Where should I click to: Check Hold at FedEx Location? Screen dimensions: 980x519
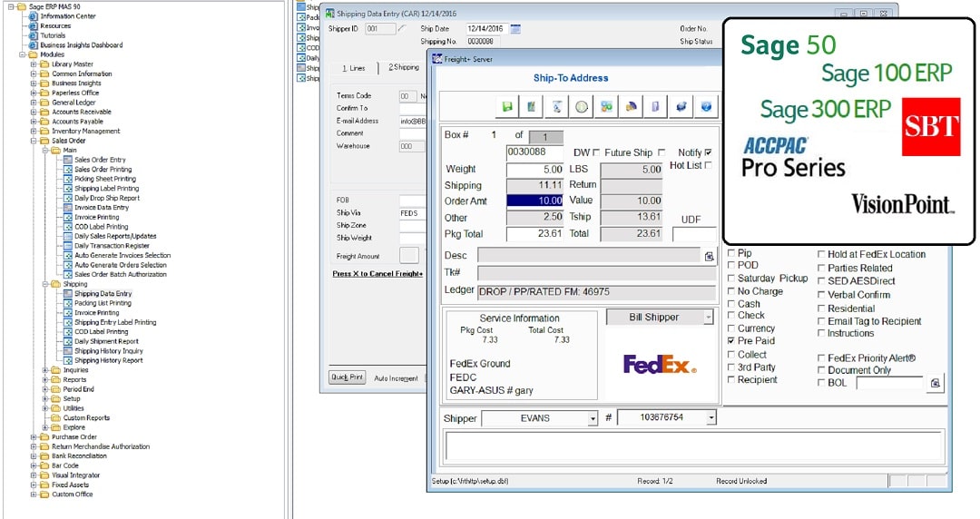[821, 254]
